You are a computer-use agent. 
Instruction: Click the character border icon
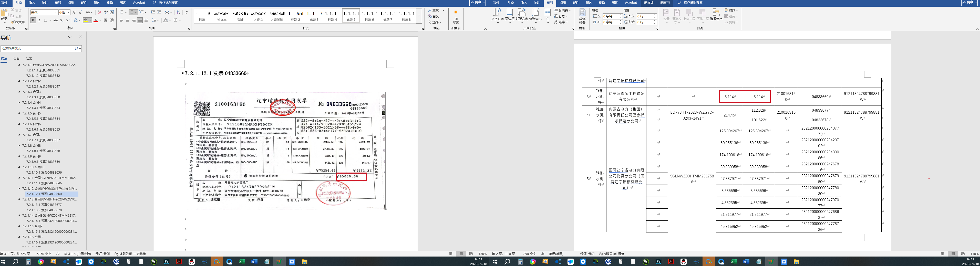tap(112, 13)
